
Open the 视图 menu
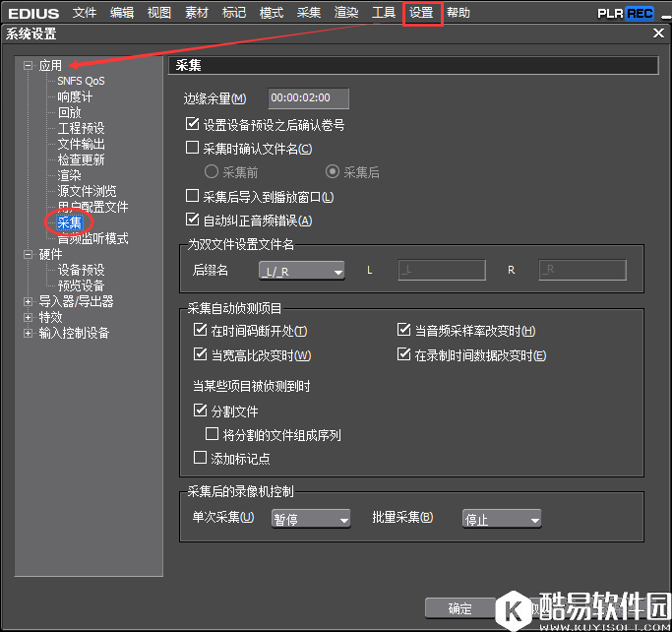[159, 13]
